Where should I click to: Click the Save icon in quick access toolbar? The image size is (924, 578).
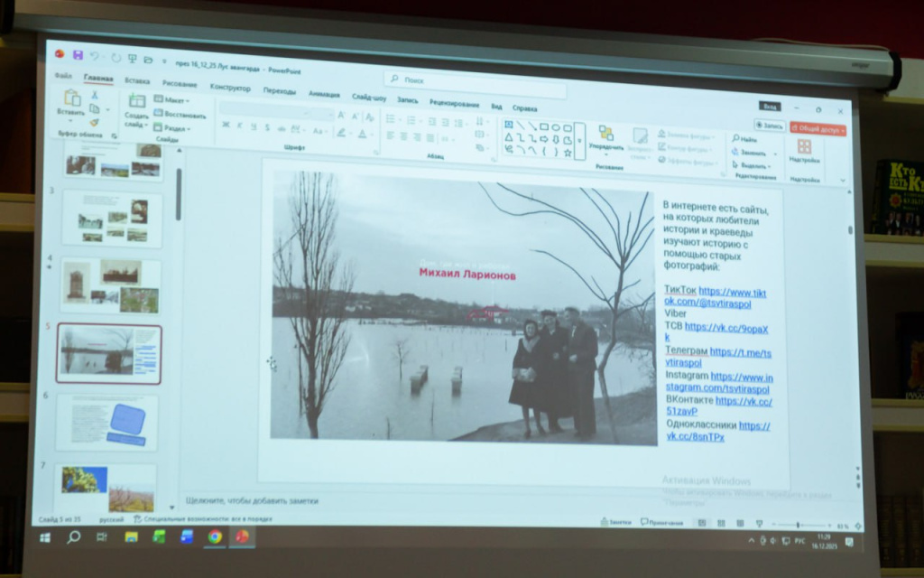click(78, 55)
